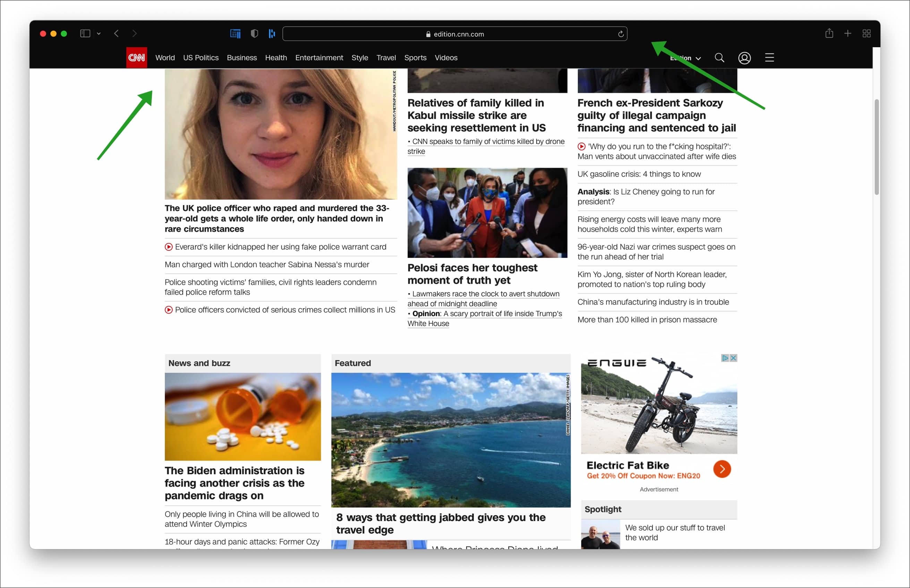The width and height of the screenshot is (910, 588).
Task: Click the browser shield/privacy icon
Action: (254, 34)
